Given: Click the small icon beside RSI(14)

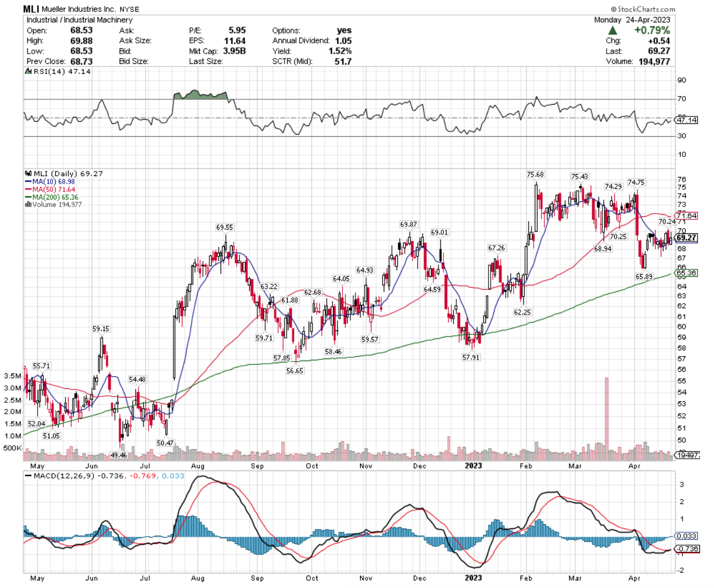Looking at the screenshot, I should (28, 71).
